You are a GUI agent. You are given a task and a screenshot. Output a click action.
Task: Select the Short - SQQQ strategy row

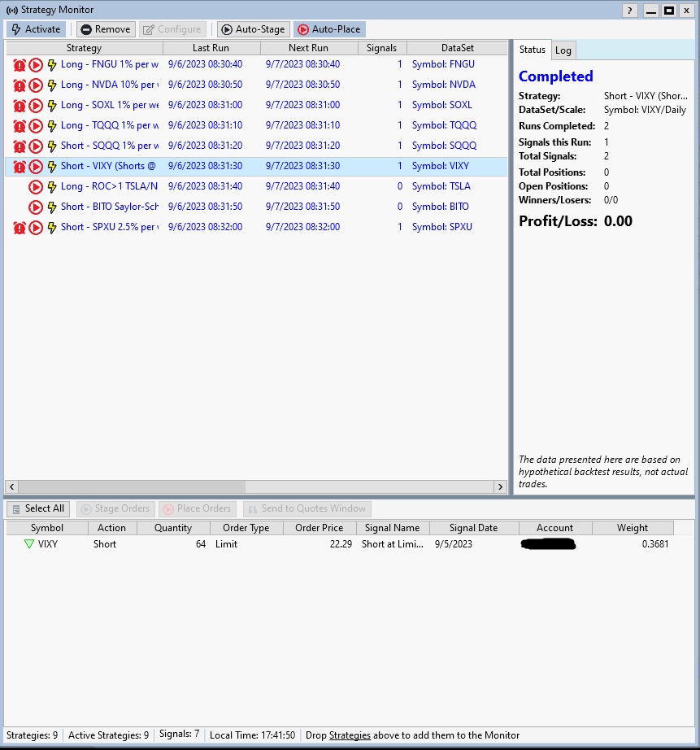coord(110,146)
